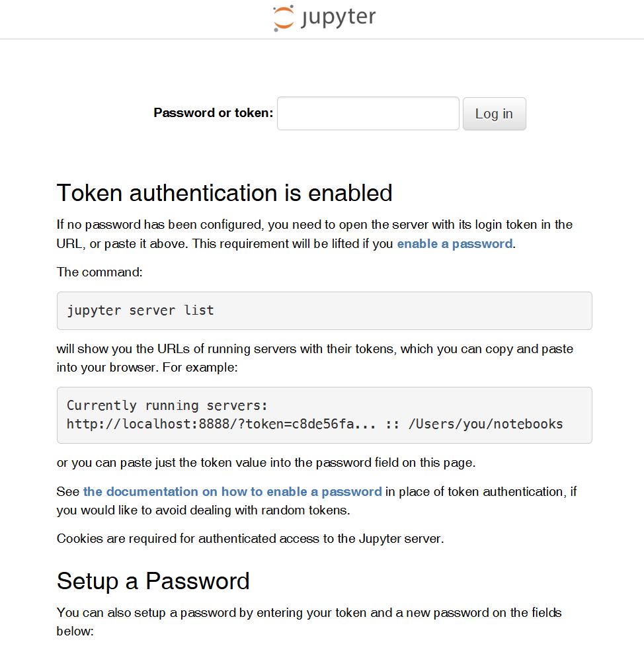This screenshot has height=646, width=644.
Task: Click paragraph 'will show you the URLs'
Action: (x=314, y=348)
